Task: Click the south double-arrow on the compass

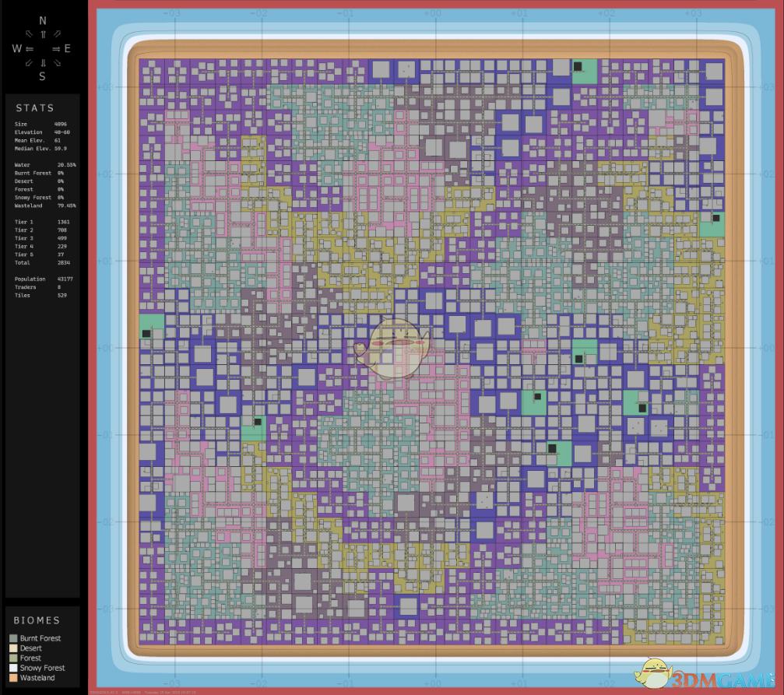Action: (x=43, y=63)
